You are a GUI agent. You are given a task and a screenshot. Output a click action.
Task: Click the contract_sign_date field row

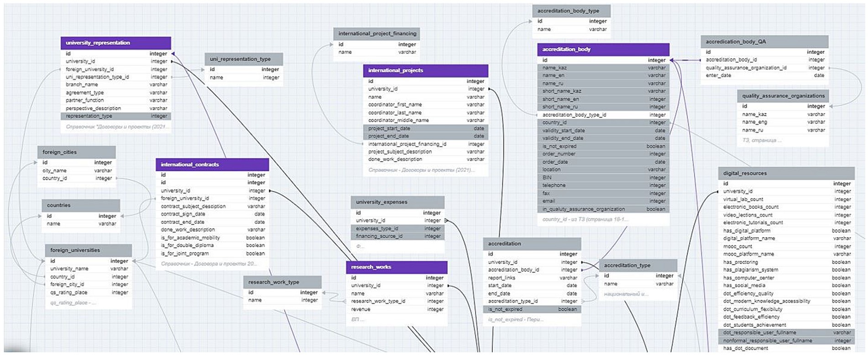click(212, 214)
